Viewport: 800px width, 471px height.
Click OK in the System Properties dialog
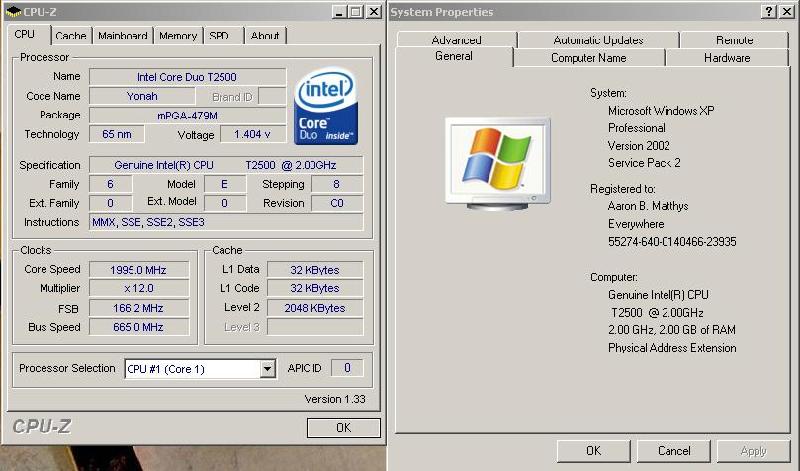[593, 451]
